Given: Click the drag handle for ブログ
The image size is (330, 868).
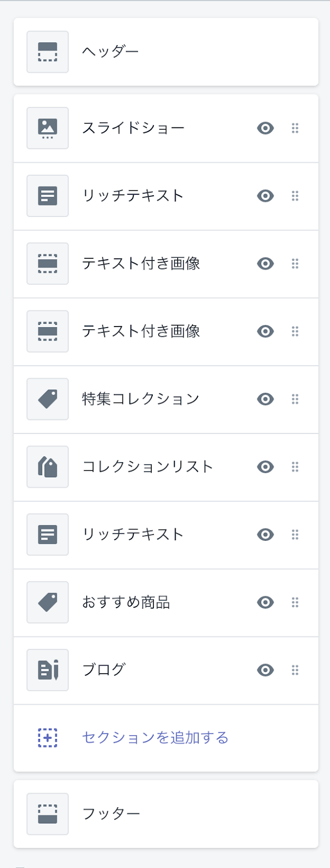Looking at the screenshot, I should (x=295, y=670).
